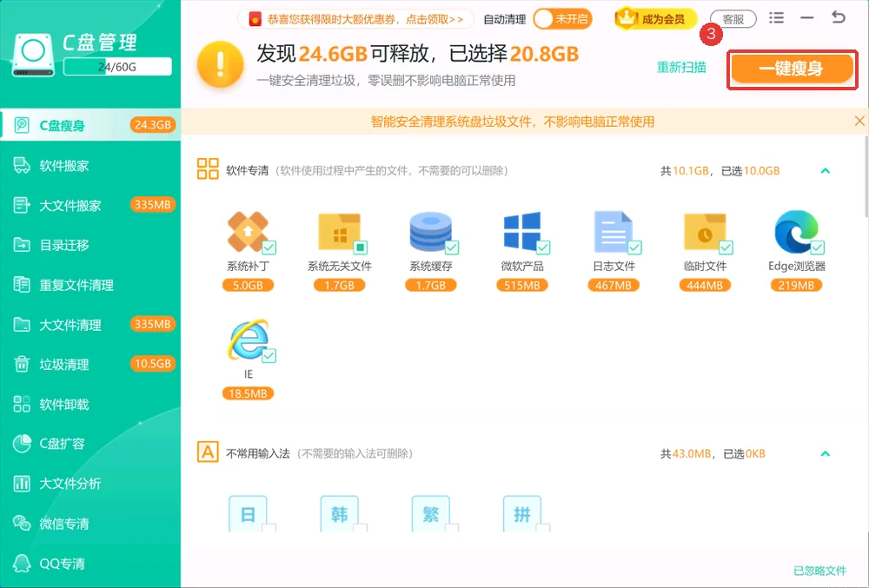Open 大文件分析 in the sidebar
The width and height of the screenshot is (869, 588).
point(90,484)
